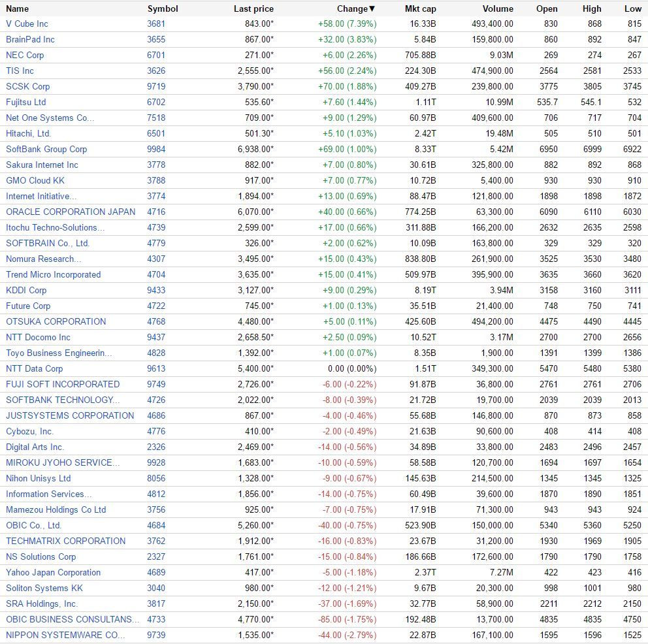Click symbol 6701 link
Screen dimensions: 648x644
[156, 56]
